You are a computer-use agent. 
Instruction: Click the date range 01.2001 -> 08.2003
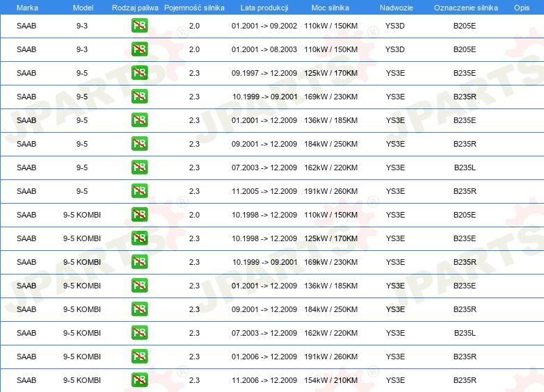click(x=264, y=49)
